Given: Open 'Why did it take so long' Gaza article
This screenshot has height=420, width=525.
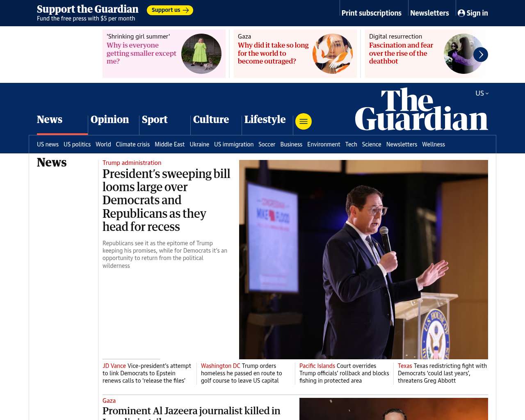Looking at the screenshot, I should 273,53.
